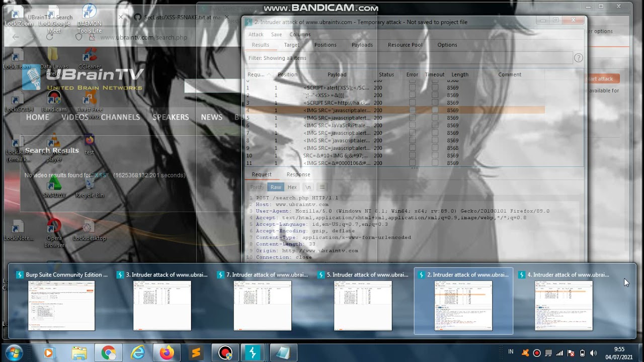
Task: Toggle Error checkbox for request 1
Action: click(412, 87)
